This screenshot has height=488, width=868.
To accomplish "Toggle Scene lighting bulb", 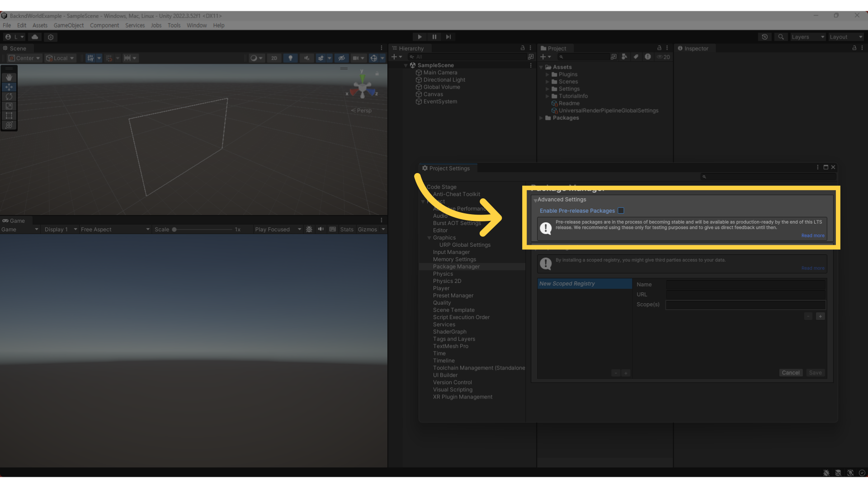I will 290,58.
